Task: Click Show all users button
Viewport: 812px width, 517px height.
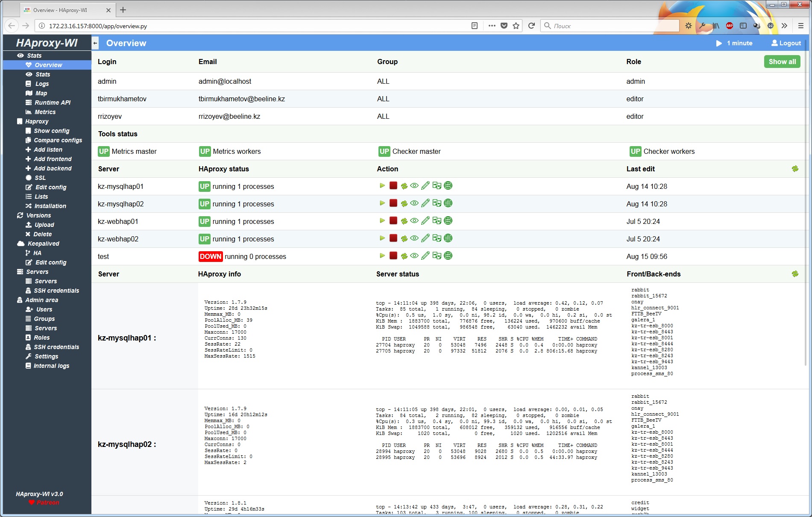Action: (x=782, y=62)
